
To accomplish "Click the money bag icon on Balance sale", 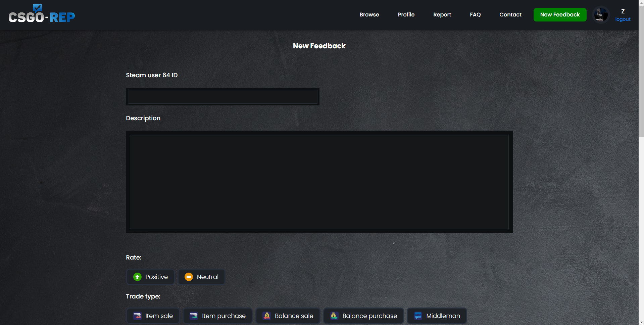I will click(267, 316).
